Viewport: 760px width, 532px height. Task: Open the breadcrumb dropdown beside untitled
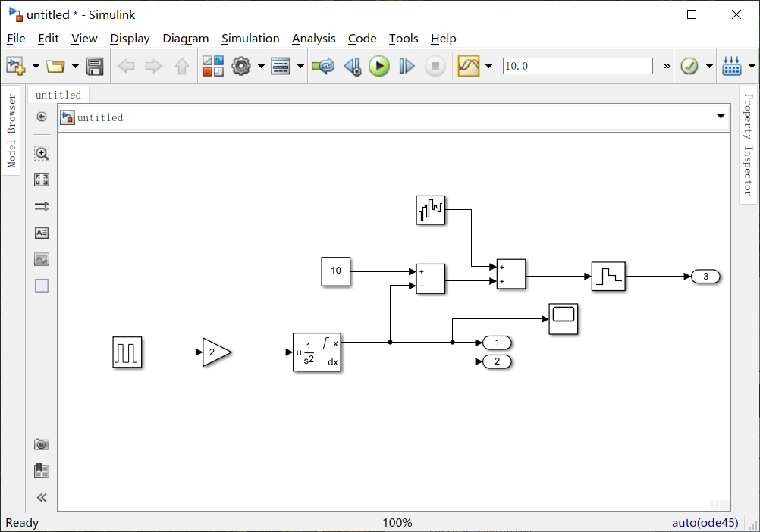720,117
